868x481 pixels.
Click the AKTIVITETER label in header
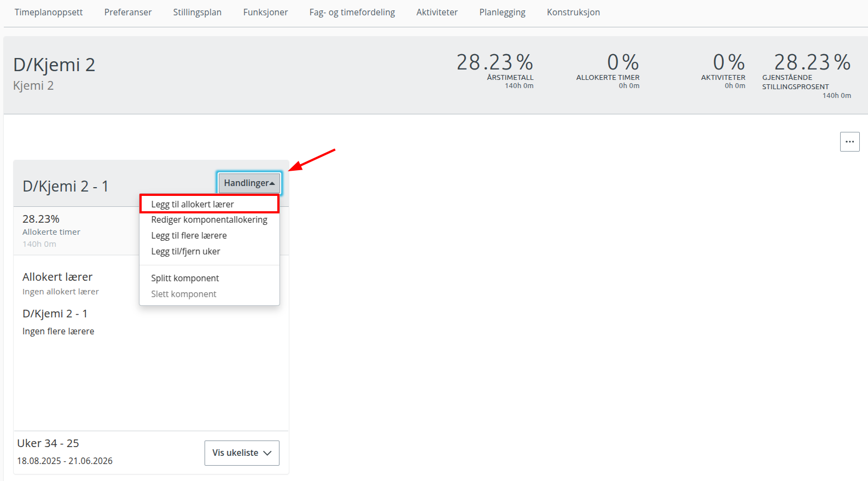(723, 78)
